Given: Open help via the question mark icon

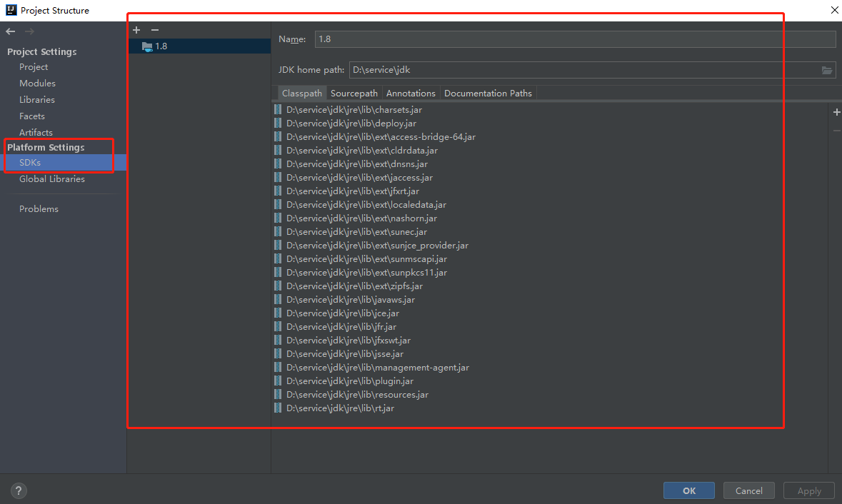Looking at the screenshot, I should (x=18, y=490).
